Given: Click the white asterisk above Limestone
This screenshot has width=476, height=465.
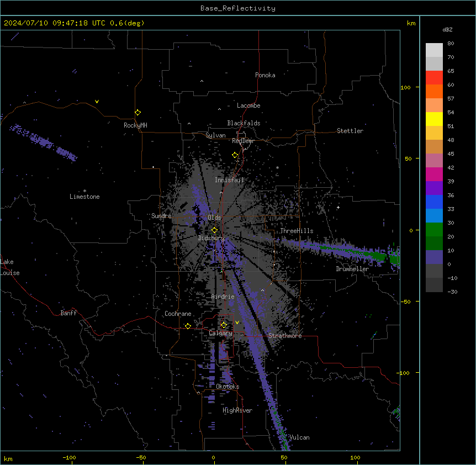Looking at the screenshot, I should coord(84,191).
